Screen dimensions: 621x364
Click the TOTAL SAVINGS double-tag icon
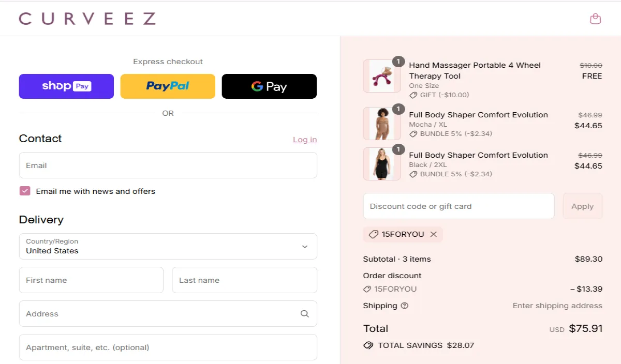368,345
